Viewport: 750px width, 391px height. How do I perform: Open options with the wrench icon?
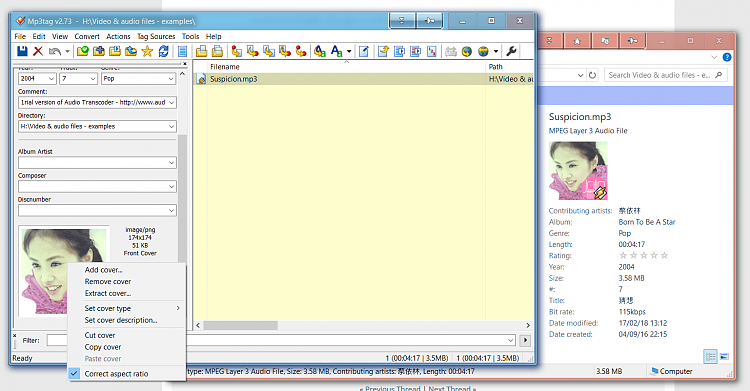coord(511,51)
